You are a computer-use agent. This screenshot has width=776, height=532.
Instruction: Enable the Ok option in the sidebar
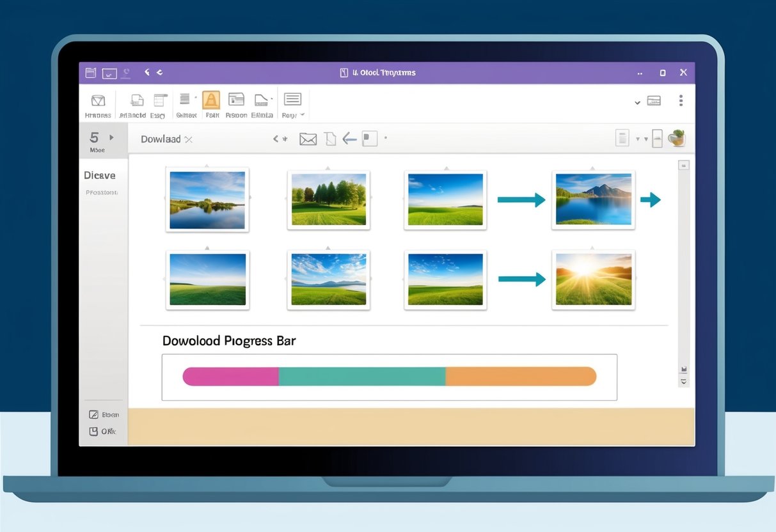click(104, 431)
